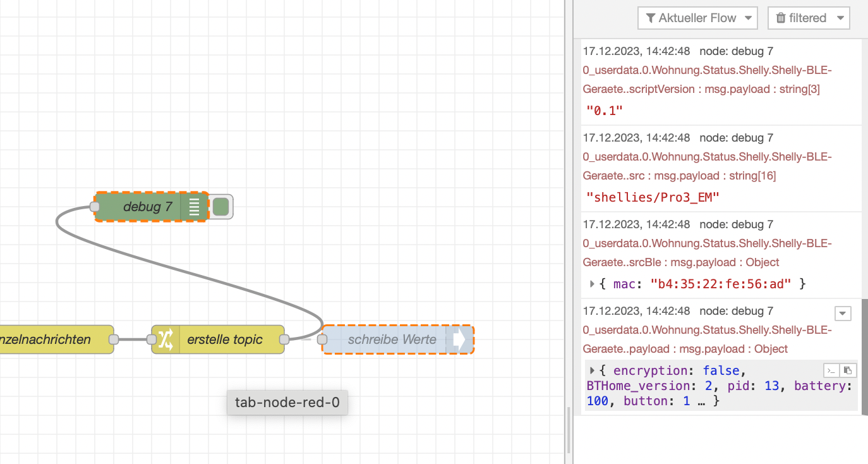
Task: Select the debug 7 node label
Action: [x=148, y=207]
